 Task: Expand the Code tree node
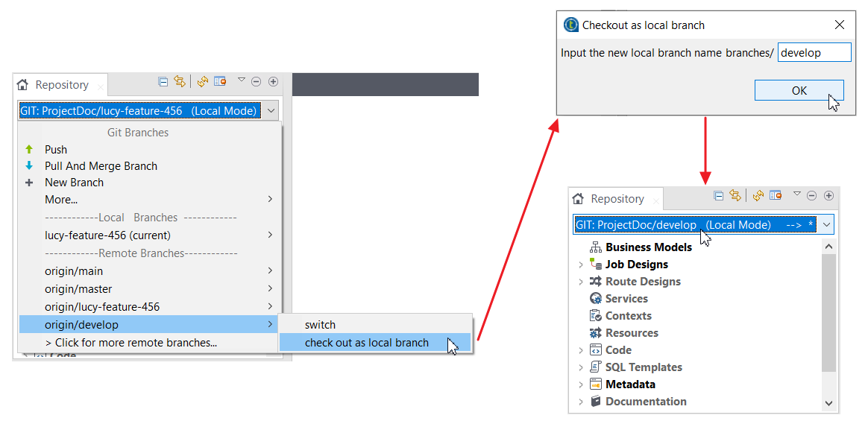pyautogui.click(x=581, y=350)
